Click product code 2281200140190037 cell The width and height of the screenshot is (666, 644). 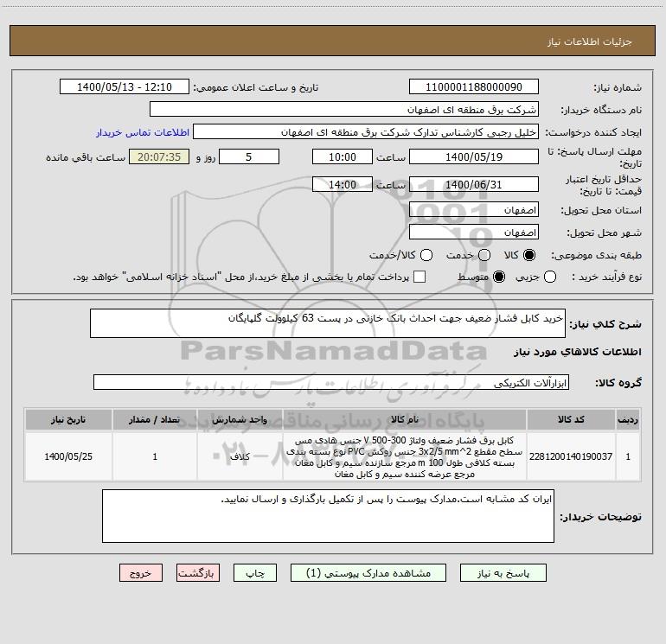point(571,456)
